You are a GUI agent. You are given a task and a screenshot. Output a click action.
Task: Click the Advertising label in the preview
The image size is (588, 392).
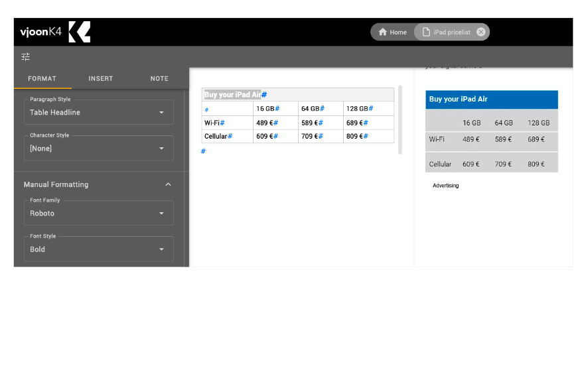coord(445,186)
